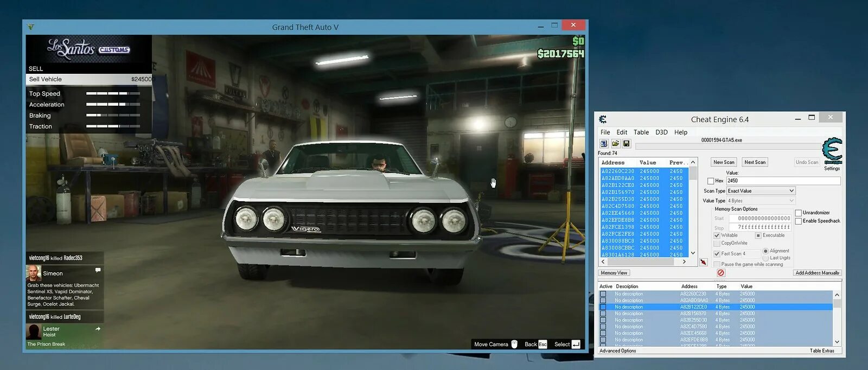Click the Cheat Engine title bar icon
The width and height of the screenshot is (868, 370).
point(603,119)
